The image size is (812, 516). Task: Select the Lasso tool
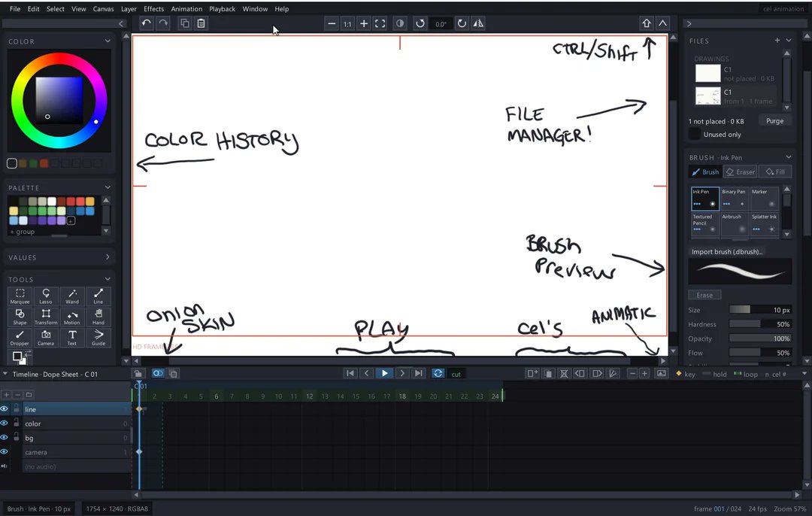(46, 296)
